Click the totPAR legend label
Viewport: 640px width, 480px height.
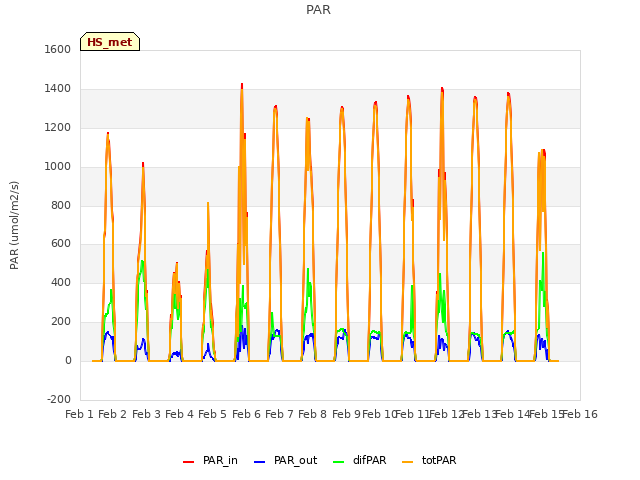tap(439, 460)
